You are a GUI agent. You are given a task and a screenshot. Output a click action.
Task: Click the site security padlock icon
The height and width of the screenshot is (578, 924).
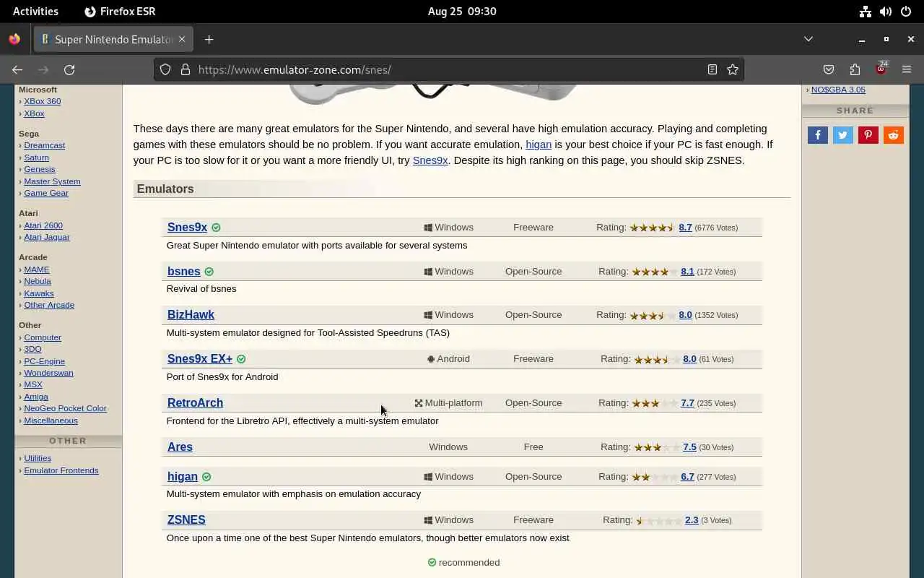[x=186, y=69]
